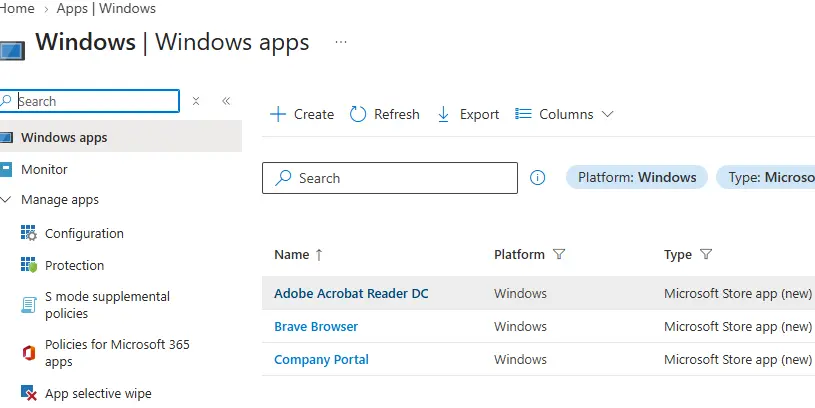Open Adobe Acrobat Reader DC app

tap(351, 294)
